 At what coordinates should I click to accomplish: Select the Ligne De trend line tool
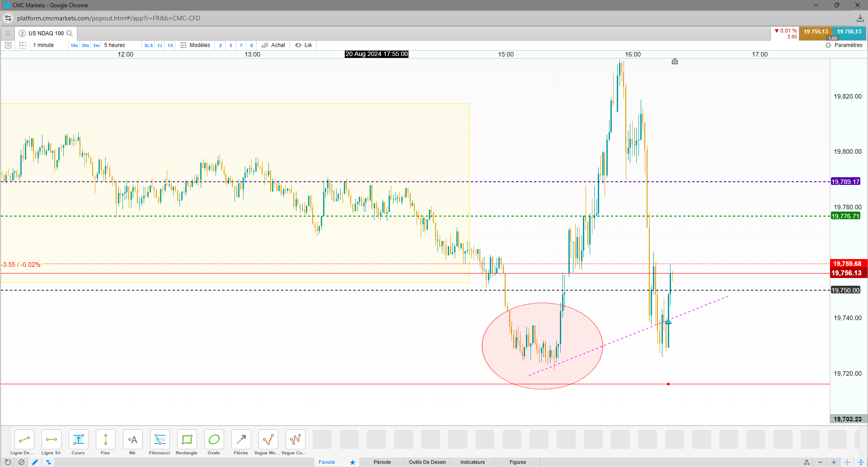pos(24,439)
